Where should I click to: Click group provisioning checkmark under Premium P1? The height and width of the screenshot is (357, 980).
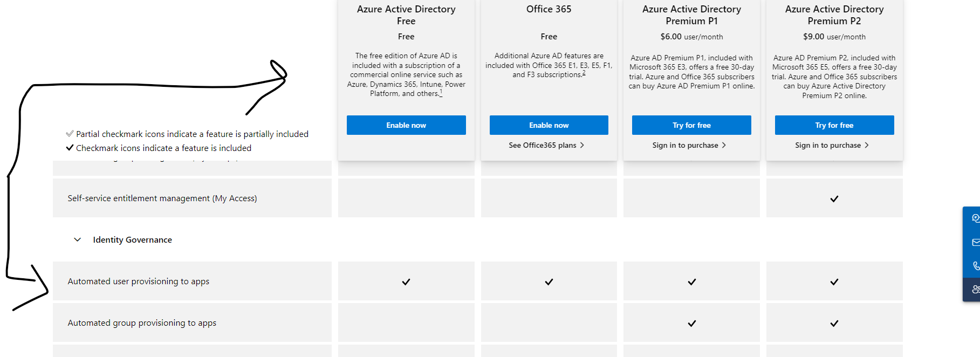click(x=692, y=324)
